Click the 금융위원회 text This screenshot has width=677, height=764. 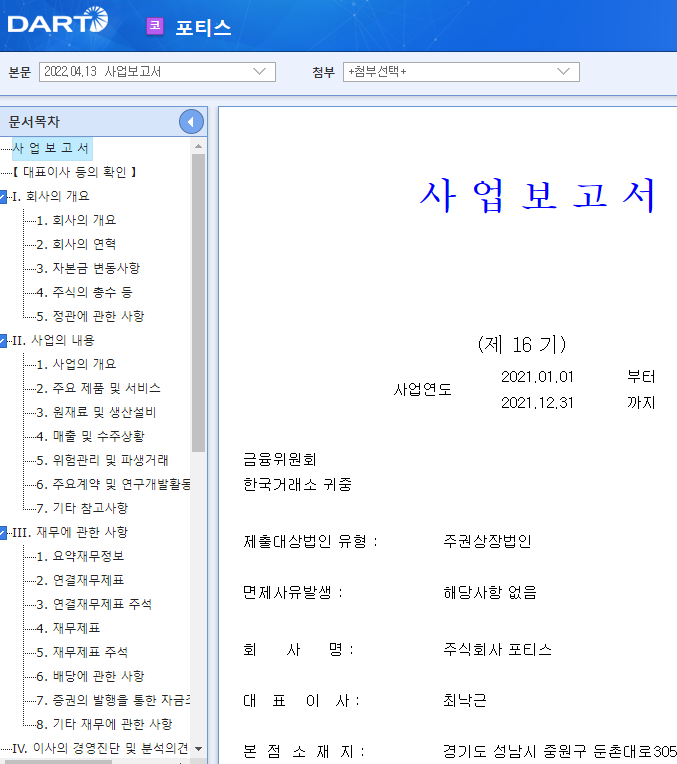pyautogui.click(x=280, y=459)
